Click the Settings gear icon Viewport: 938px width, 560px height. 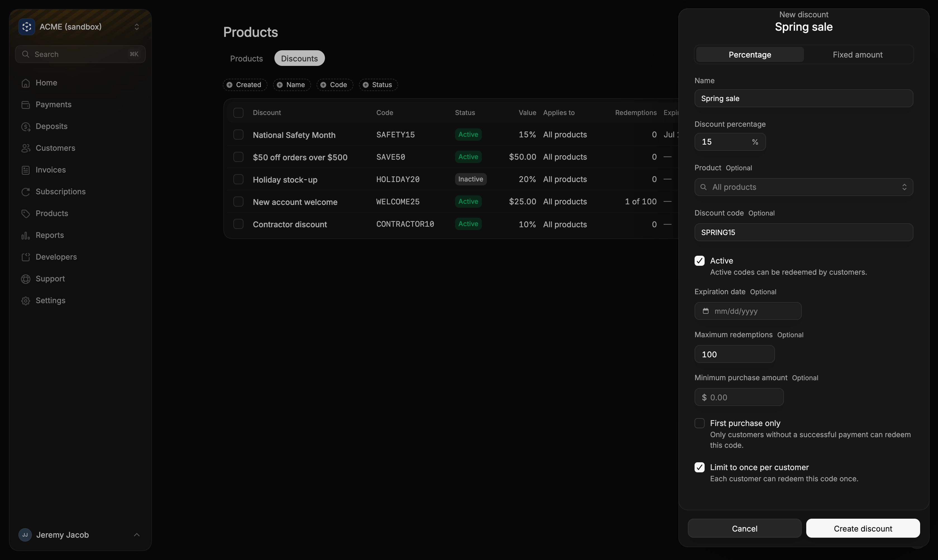(x=26, y=301)
